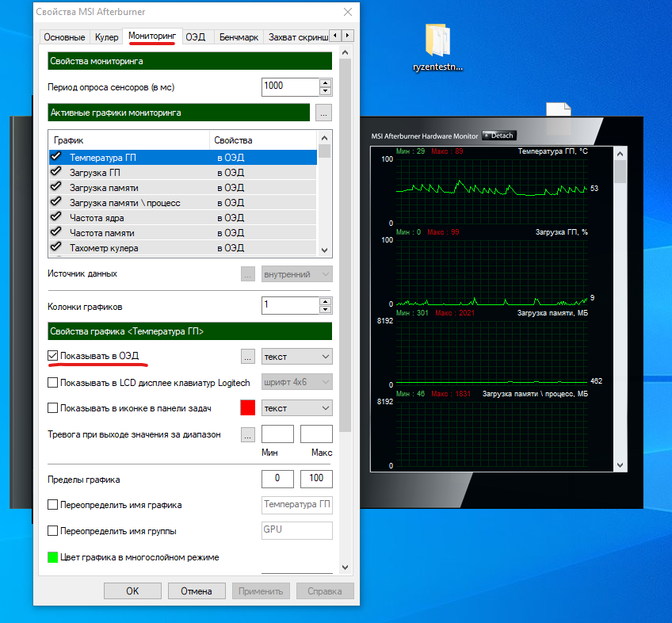Click Detach in the Hardware Monitor

(499, 136)
